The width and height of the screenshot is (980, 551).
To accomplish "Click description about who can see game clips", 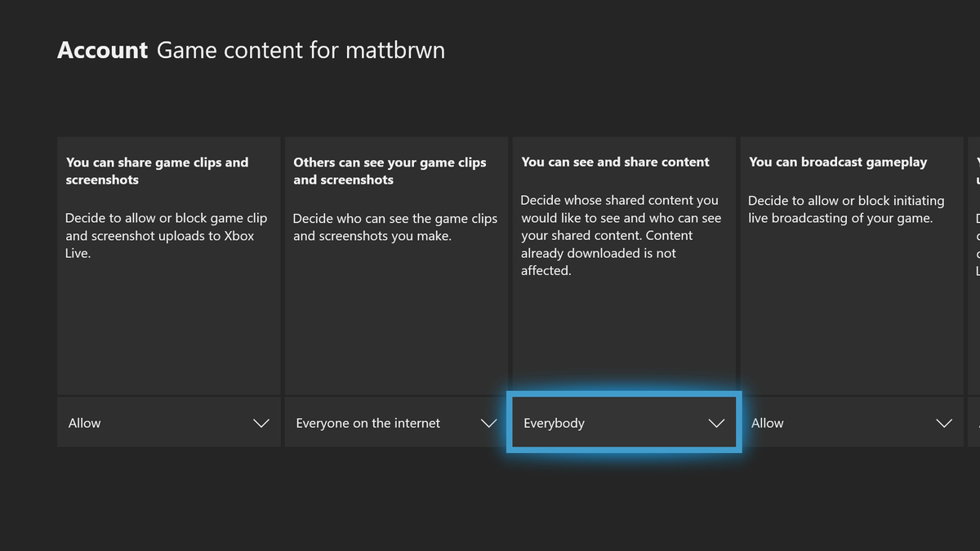I will point(394,227).
